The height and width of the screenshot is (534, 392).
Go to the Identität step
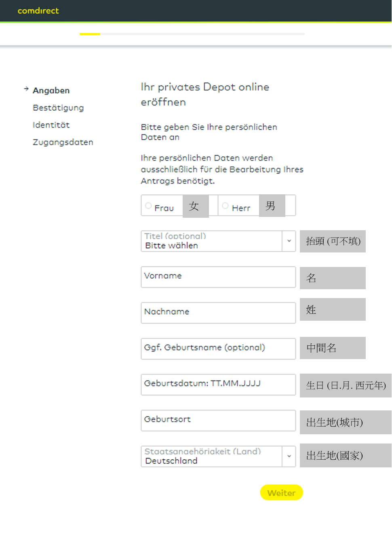[51, 125]
